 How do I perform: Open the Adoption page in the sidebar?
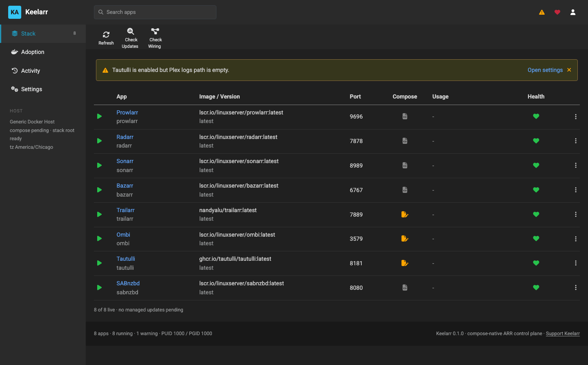point(43,52)
